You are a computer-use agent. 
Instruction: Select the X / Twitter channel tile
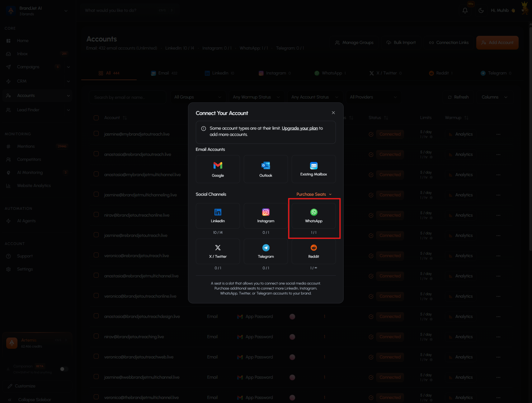218,251
